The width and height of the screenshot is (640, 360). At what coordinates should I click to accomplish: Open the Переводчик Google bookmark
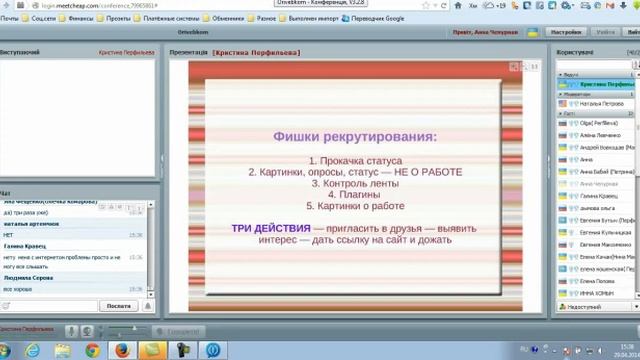click(373, 18)
